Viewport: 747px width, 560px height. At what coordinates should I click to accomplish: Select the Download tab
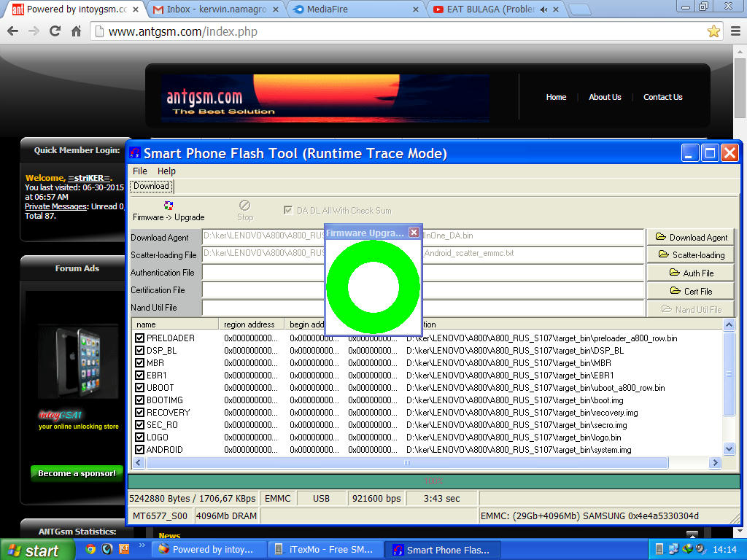[x=151, y=186]
